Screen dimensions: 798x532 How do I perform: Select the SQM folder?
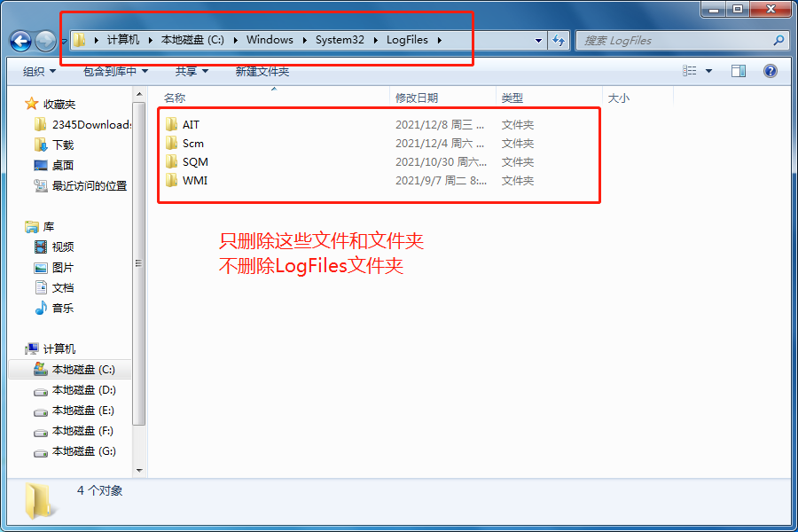[187, 162]
